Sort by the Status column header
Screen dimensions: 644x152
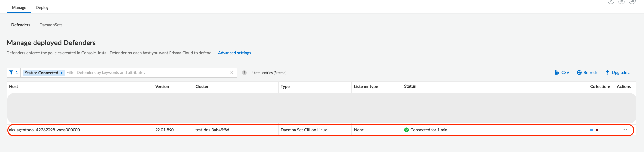click(x=410, y=86)
